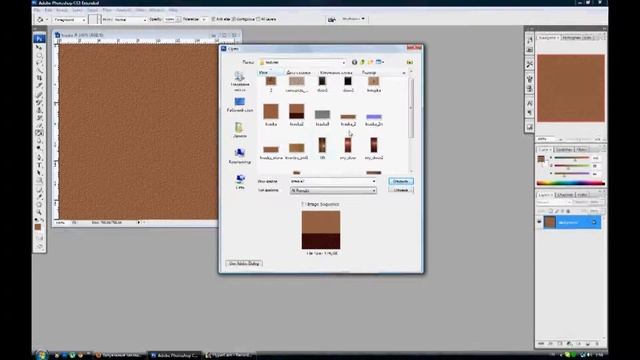Click the Start button on the Windows taskbar

point(41,355)
